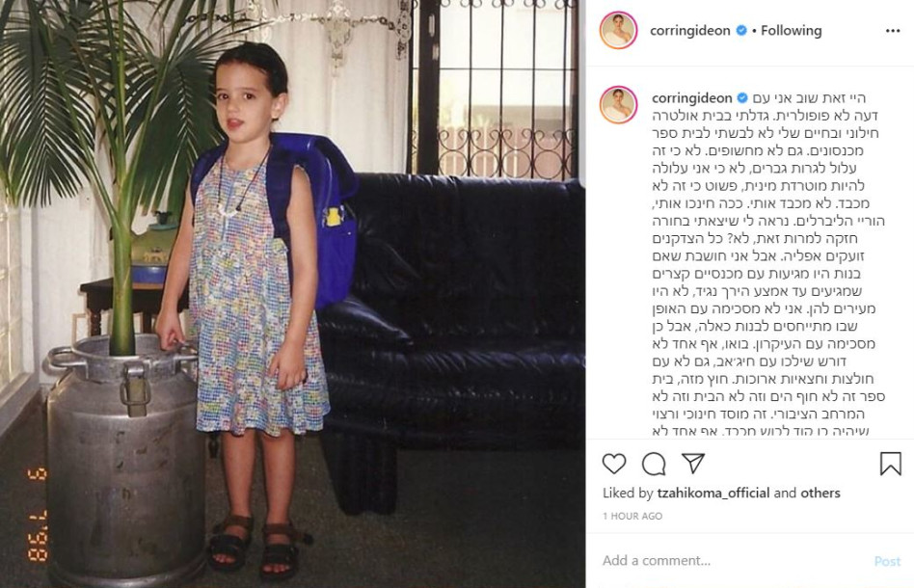This screenshot has height=588, width=914.
Task: Save post with the bookmark icon
Action: (890, 464)
